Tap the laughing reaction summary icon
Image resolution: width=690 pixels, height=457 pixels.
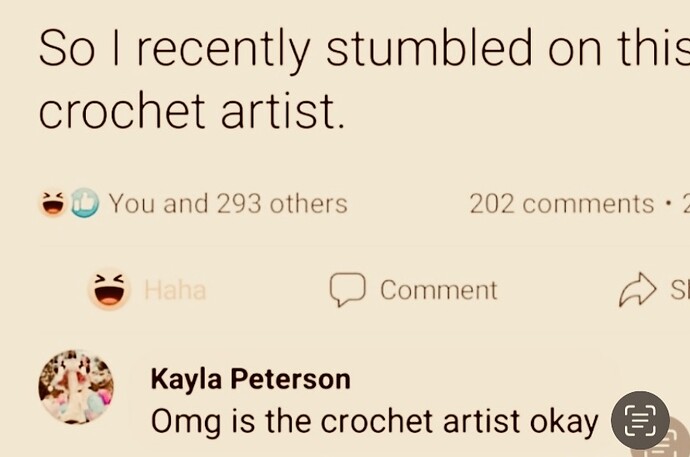[53, 204]
